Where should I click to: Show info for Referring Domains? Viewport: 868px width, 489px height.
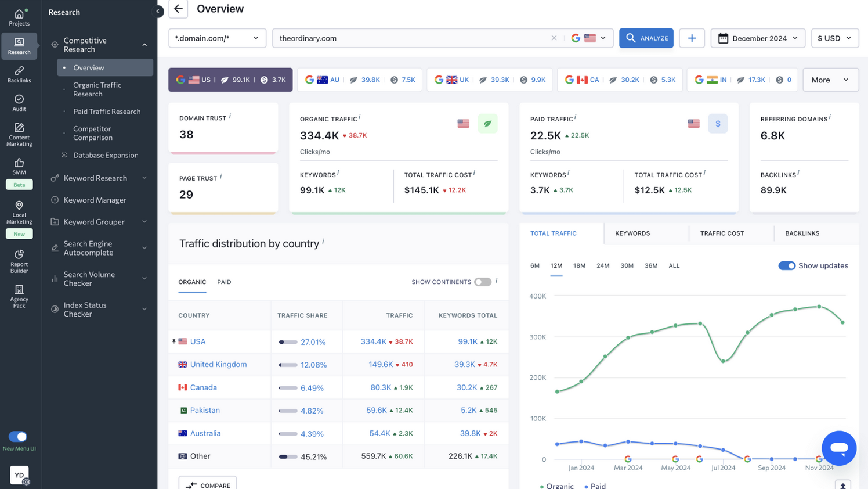point(830,117)
